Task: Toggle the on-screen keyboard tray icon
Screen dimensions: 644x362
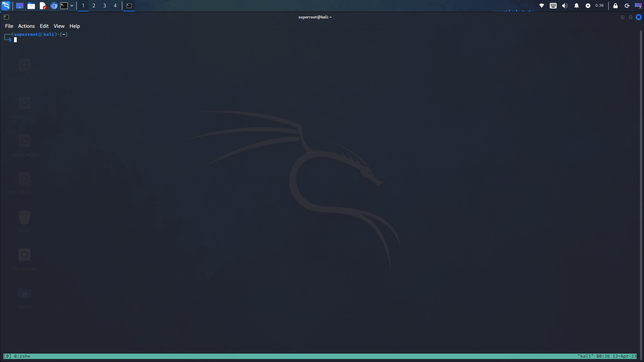Action: (553, 6)
